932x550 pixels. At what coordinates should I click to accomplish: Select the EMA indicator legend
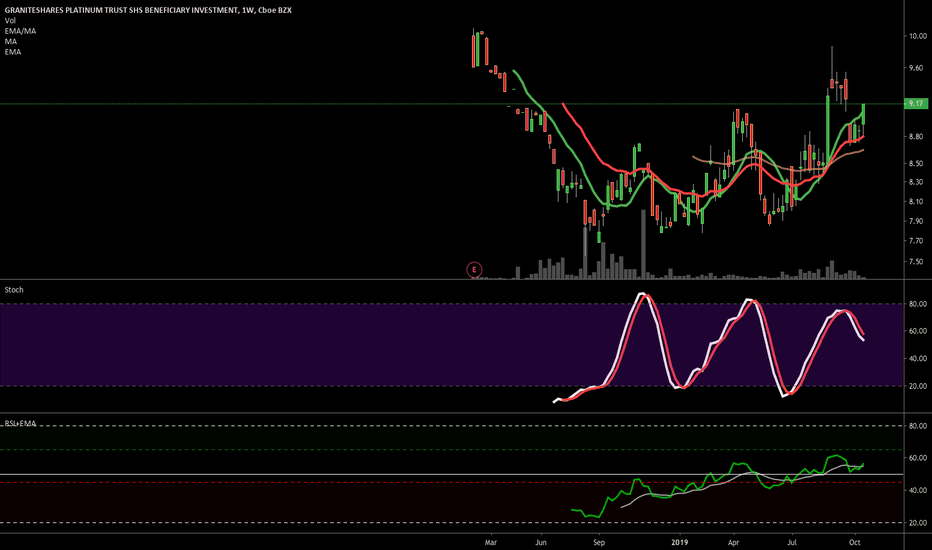(13, 52)
